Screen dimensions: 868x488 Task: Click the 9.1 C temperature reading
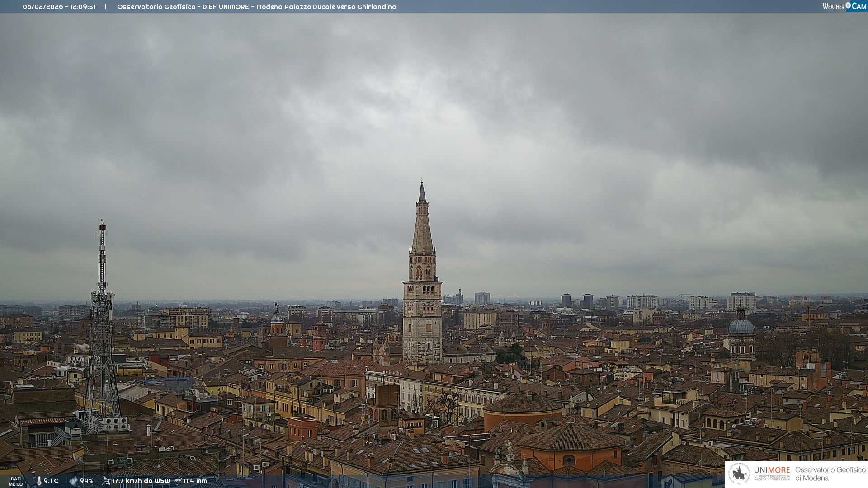[x=51, y=481]
